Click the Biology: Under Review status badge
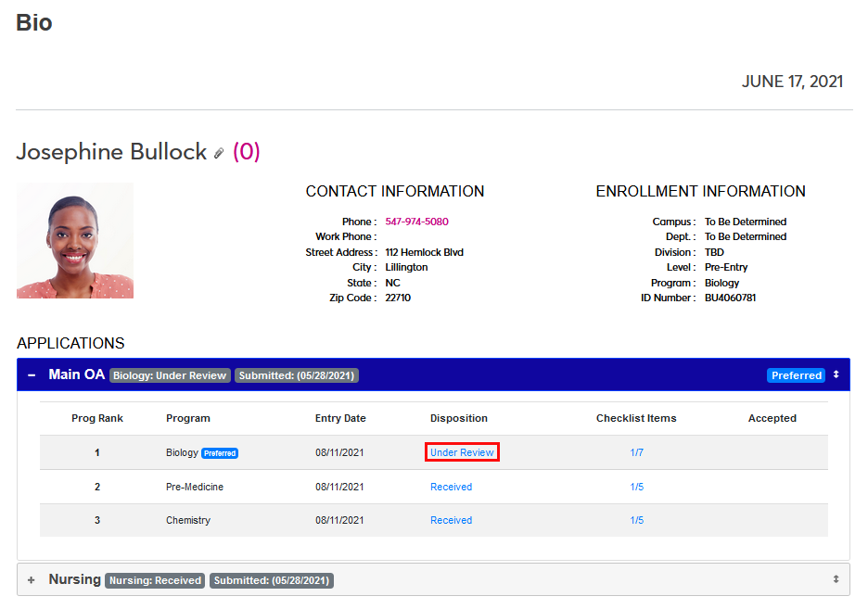 point(170,375)
